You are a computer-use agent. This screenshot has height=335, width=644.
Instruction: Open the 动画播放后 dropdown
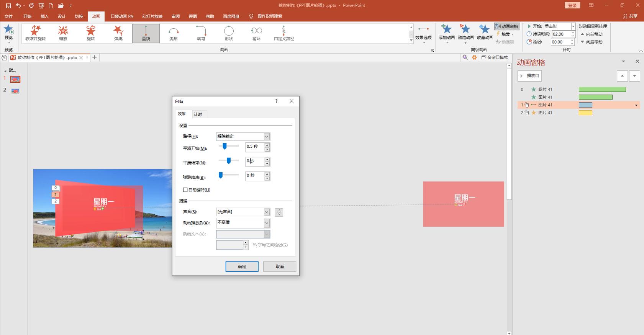point(267,223)
